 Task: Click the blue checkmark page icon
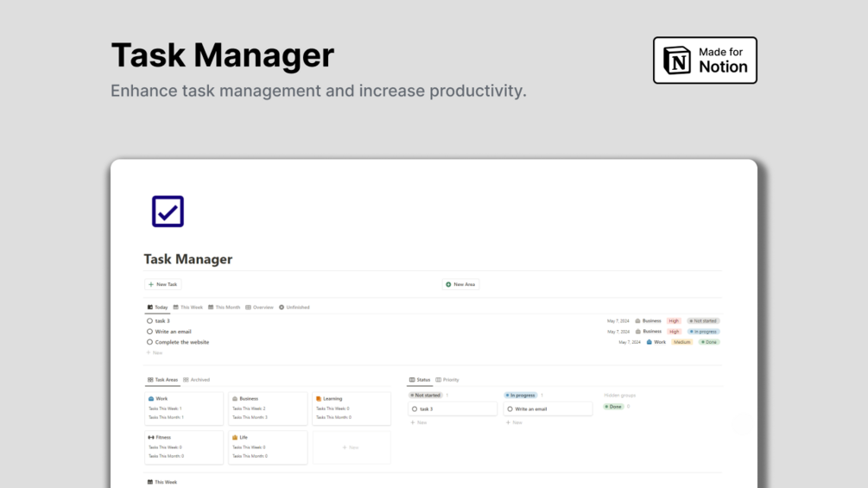point(168,211)
